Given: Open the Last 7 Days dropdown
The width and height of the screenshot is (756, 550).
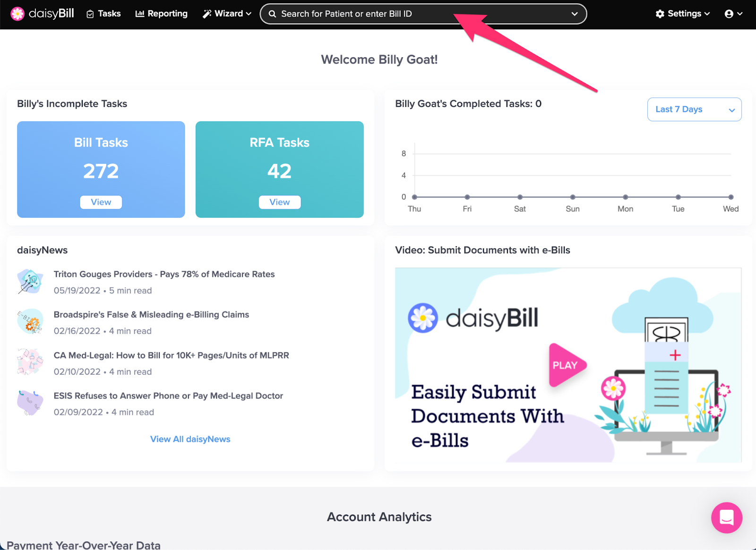Looking at the screenshot, I should click(x=694, y=109).
